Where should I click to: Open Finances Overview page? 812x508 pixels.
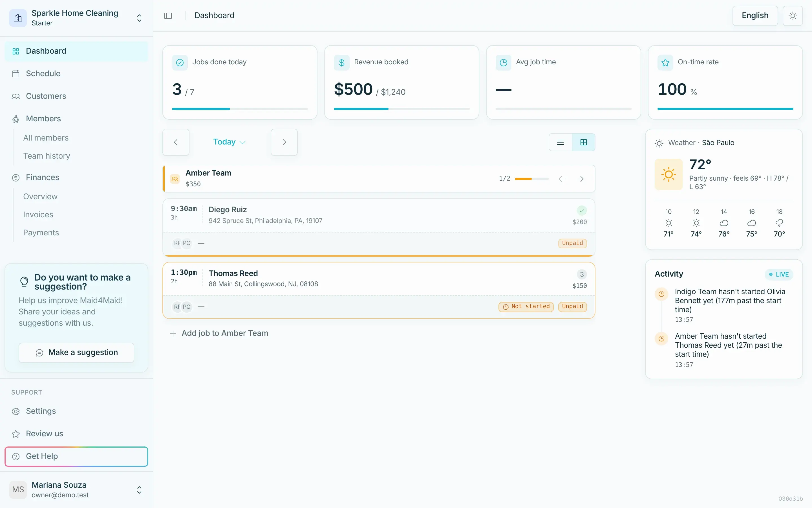[40, 196]
